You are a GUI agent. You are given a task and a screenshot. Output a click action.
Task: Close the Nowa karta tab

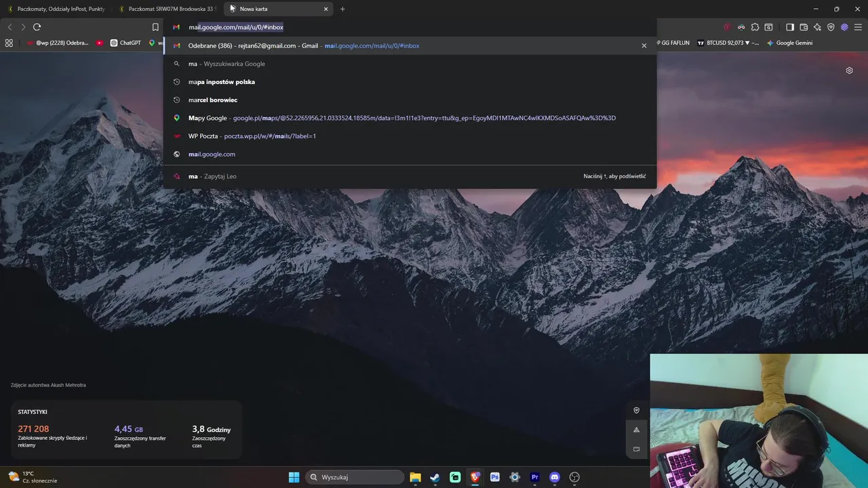(325, 9)
